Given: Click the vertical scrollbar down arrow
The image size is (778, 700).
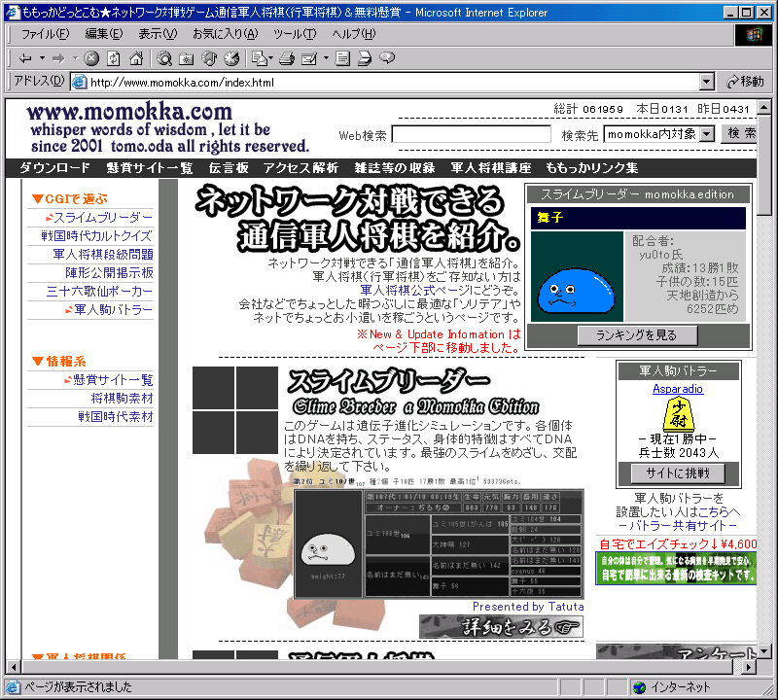Looking at the screenshot, I should pyautogui.click(x=764, y=650).
